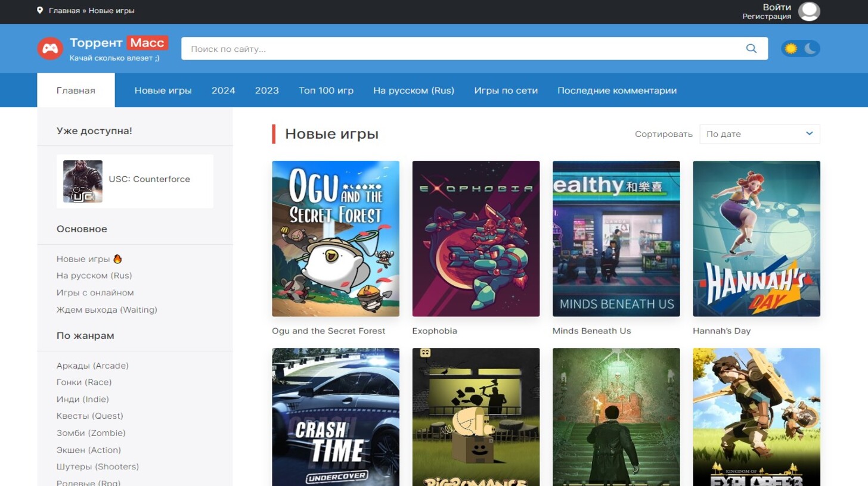Click the search magnifier icon
Screen dimensions: 868x486
tap(751, 49)
